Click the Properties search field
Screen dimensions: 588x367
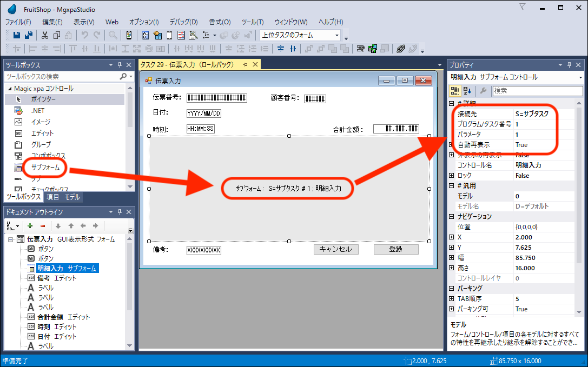(537, 91)
